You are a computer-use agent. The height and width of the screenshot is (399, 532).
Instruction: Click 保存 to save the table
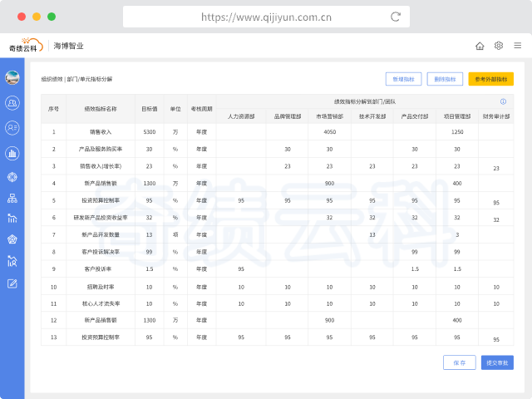click(x=459, y=362)
